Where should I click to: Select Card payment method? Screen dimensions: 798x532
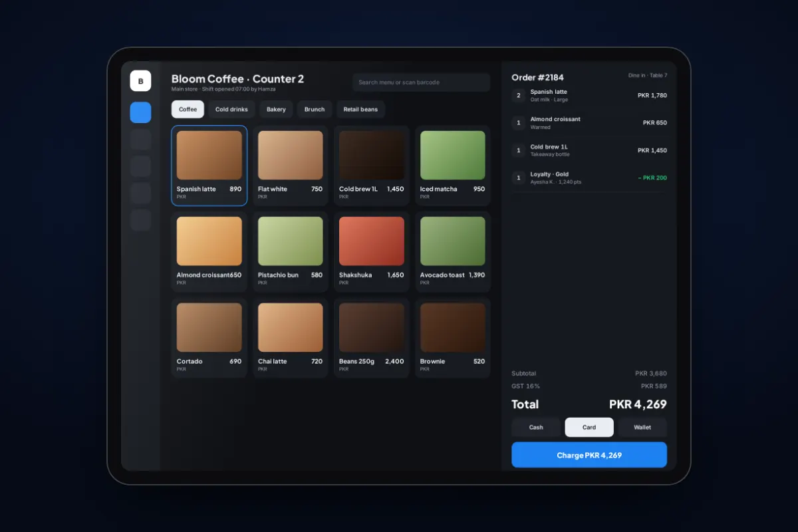click(x=589, y=428)
